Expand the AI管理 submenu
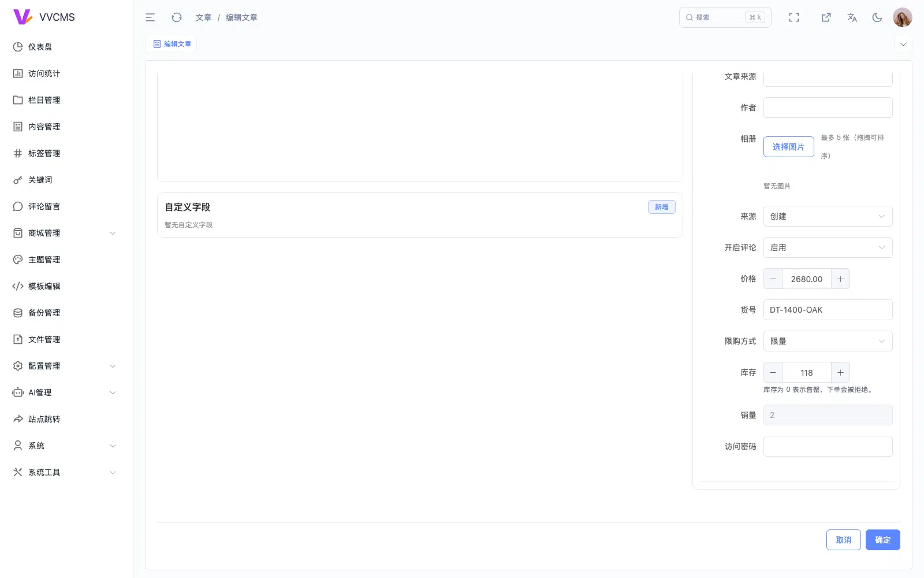 tap(66, 392)
